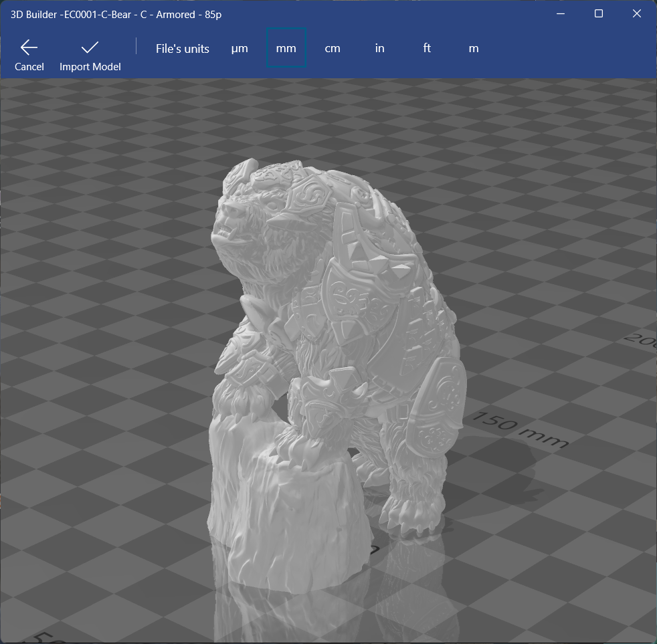Screen dimensions: 657x644
Task: Select the File's units option
Action: (182, 49)
